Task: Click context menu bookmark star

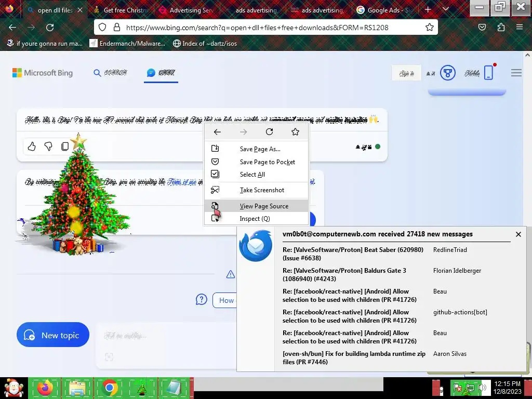Action: click(x=295, y=131)
